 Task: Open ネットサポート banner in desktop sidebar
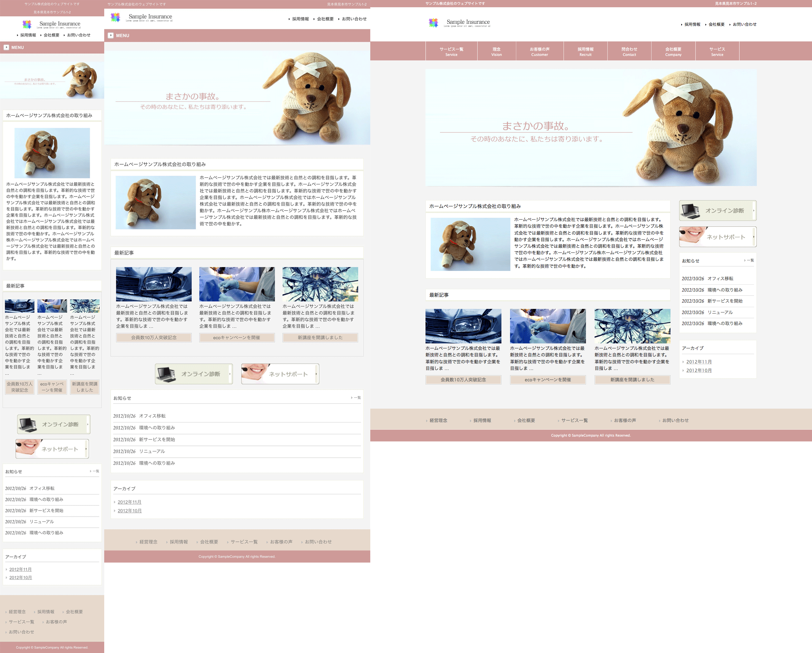(x=717, y=237)
